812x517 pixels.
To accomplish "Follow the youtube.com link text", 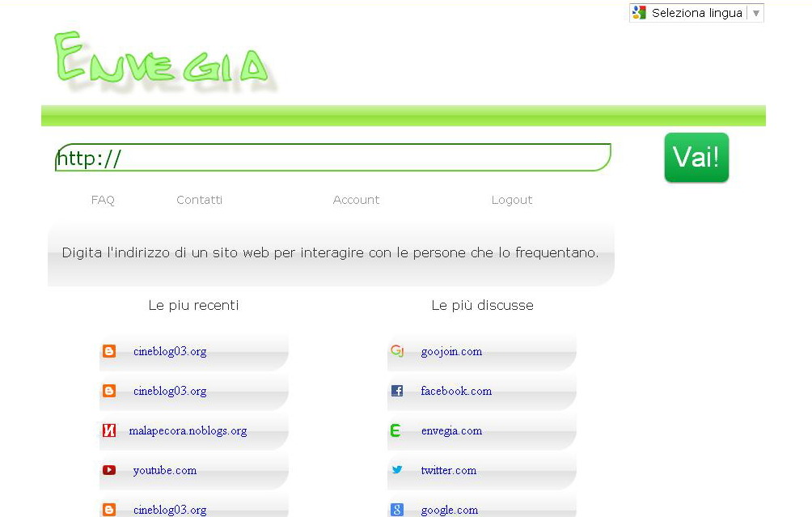I will (x=165, y=470).
